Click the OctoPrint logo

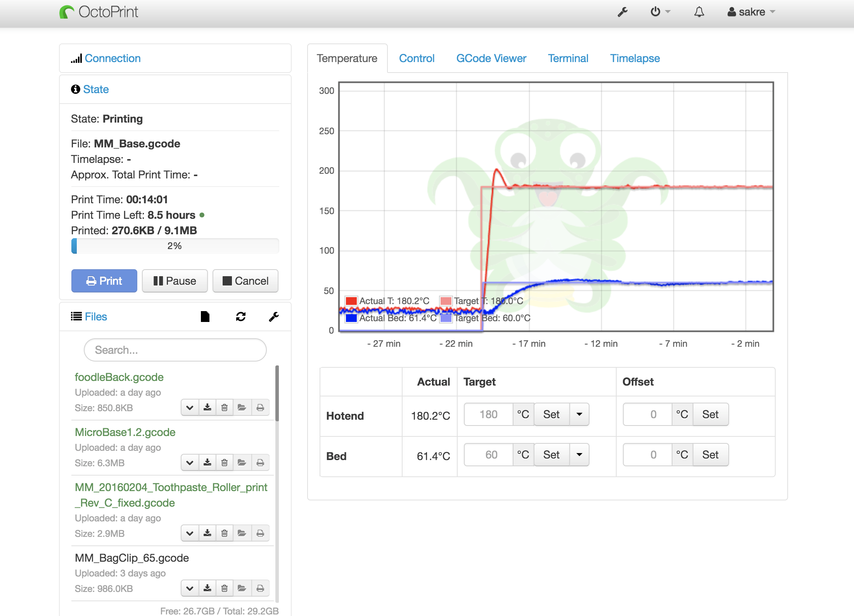tap(99, 12)
